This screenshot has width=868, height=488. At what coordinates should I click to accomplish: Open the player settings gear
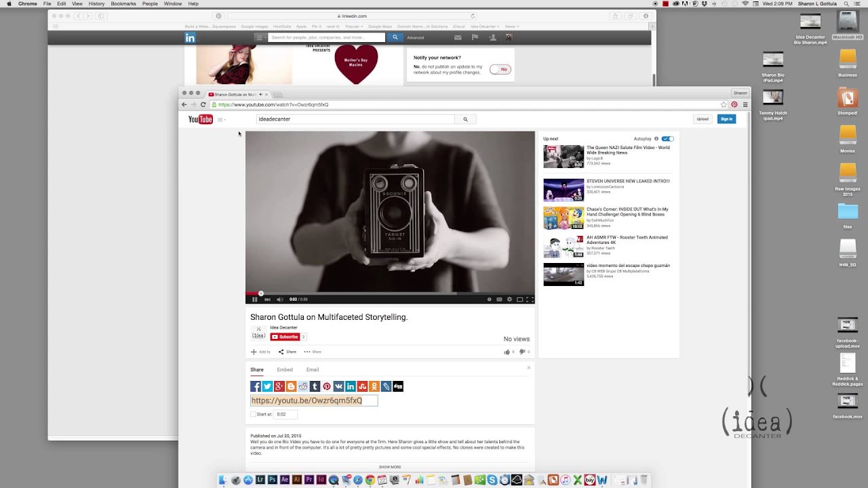(x=509, y=299)
